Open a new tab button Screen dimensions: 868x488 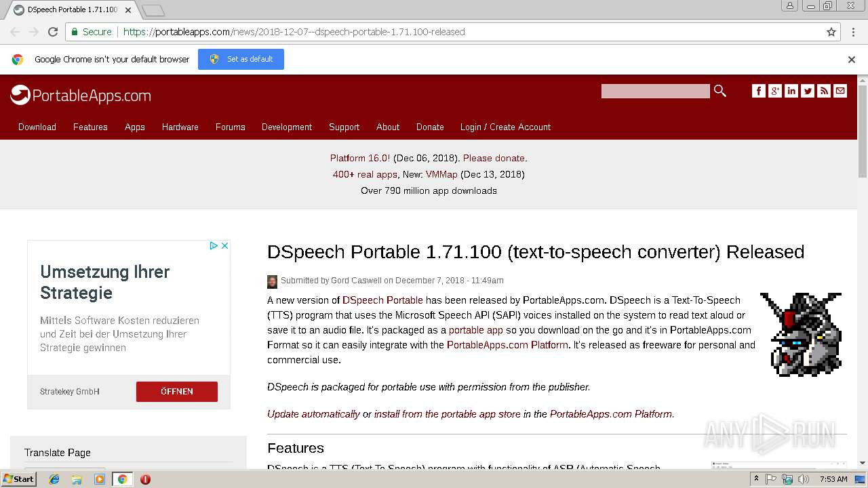[153, 10]
